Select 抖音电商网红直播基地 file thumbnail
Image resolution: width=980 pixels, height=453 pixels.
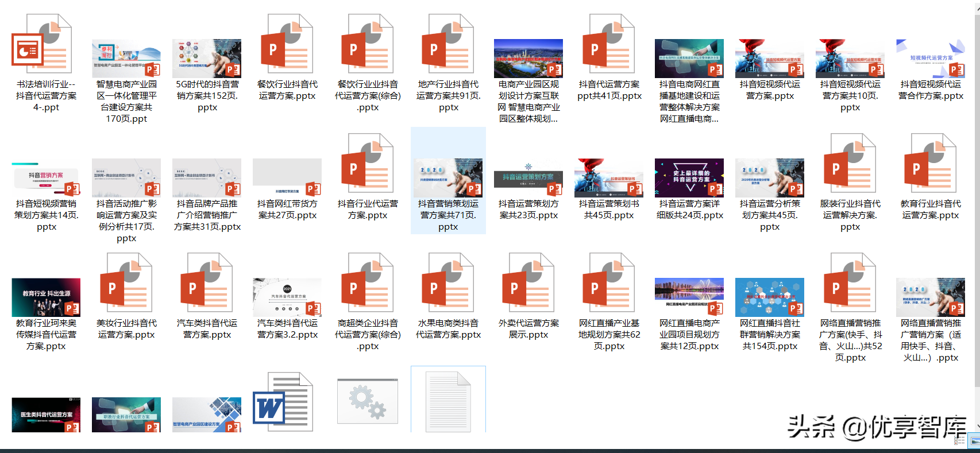689,59
